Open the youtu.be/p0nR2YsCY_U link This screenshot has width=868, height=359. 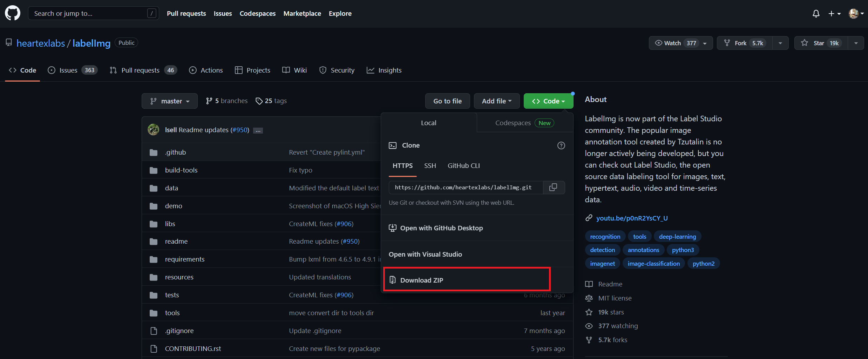(x=632, y=218)
